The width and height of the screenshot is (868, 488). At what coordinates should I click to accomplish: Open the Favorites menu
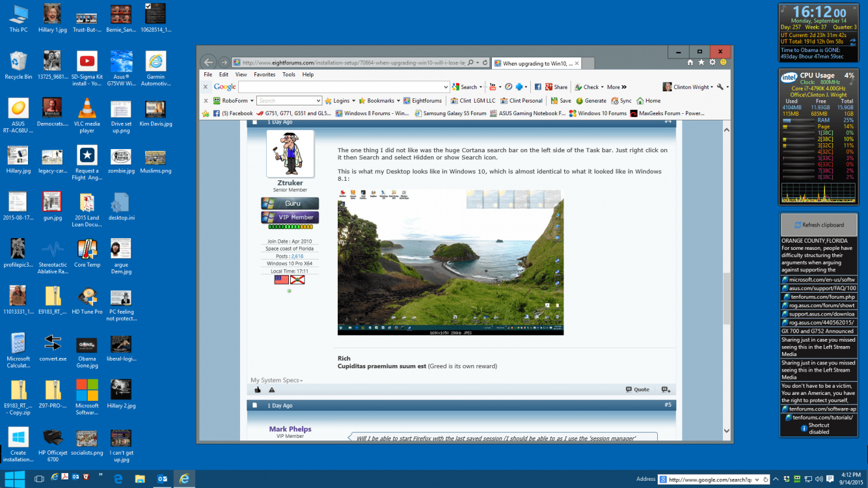pos(265,75)
